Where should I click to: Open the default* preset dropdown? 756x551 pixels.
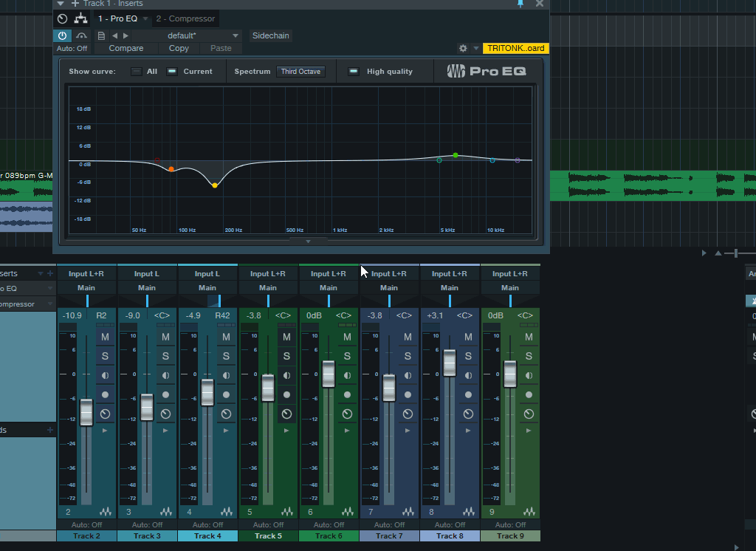[x=187, y=35]
